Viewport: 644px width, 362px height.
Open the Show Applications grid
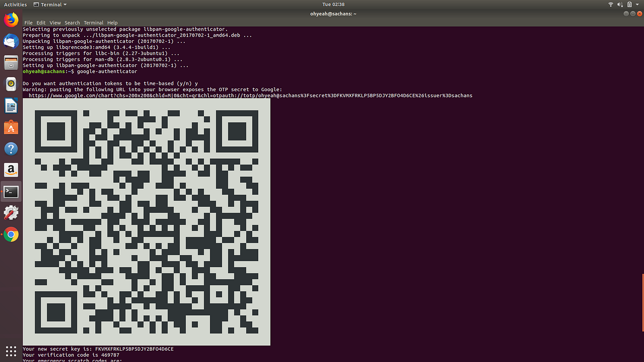click(x=11, y=351)
